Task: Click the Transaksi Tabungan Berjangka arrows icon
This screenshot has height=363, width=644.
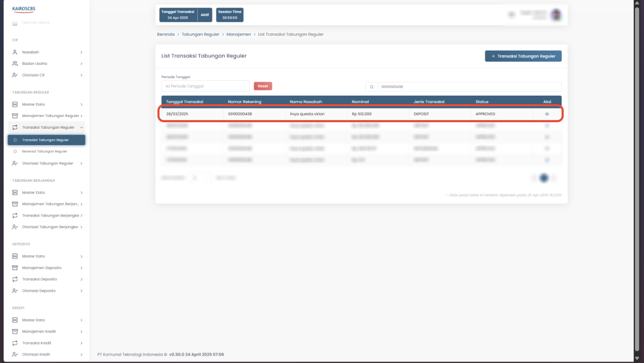Action: coord(15,215)
